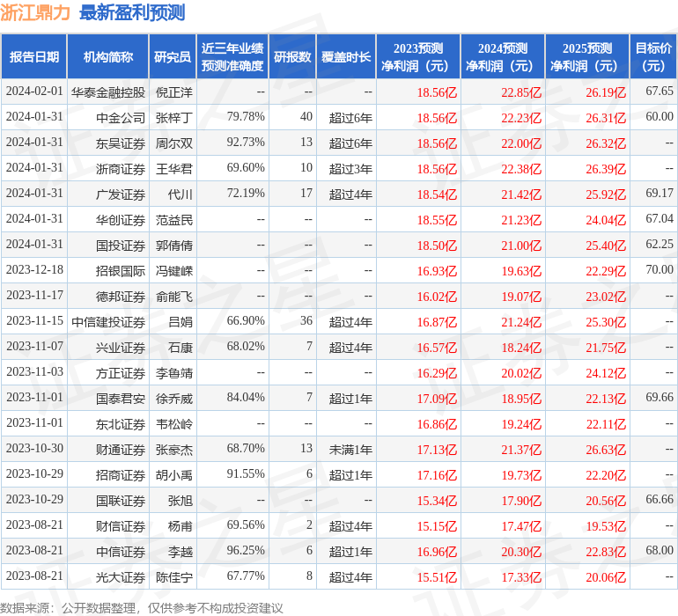Select the 近三年业绩预测准确度 column header
Viewport: 678px width, 616px height.
[232, 56]
